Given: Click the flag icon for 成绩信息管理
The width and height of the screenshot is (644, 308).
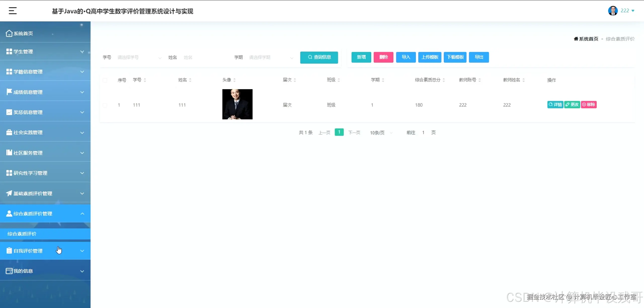Looking at the screenshot, I should (9, 92).
